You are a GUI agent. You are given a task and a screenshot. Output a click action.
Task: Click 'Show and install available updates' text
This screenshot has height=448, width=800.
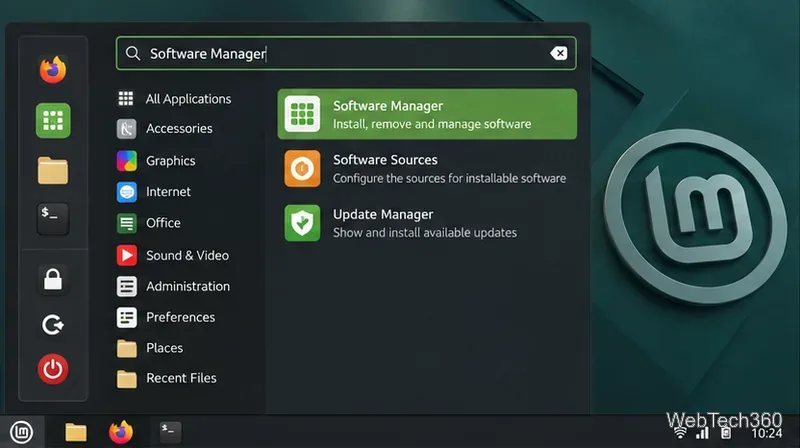425,233
